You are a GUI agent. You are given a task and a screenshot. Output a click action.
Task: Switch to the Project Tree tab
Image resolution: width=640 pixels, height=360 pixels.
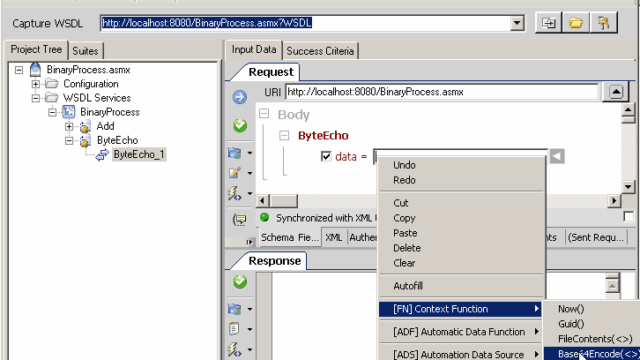(36, 50)
